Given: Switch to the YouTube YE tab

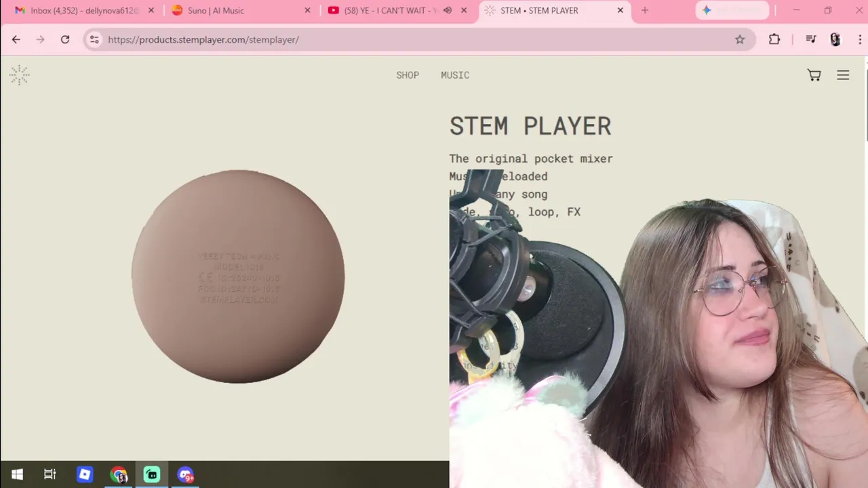Looking at the screenshot, I should click(x=398, y=11).
